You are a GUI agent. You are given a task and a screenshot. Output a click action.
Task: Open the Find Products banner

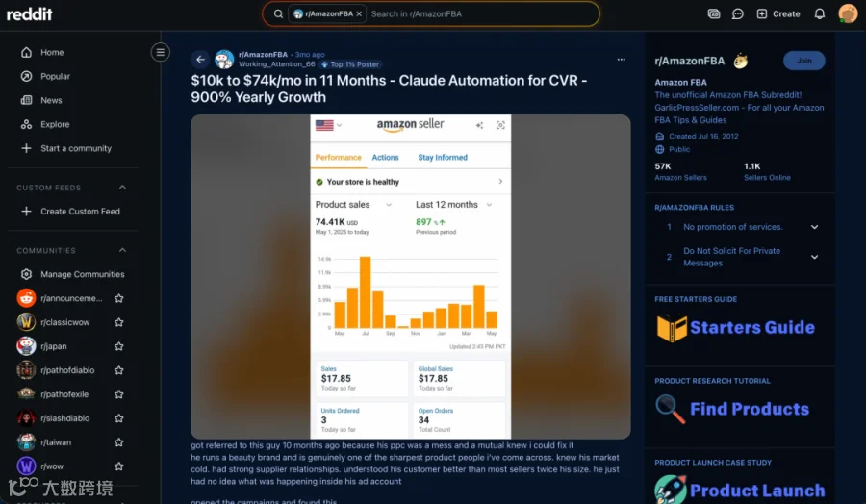733,409
